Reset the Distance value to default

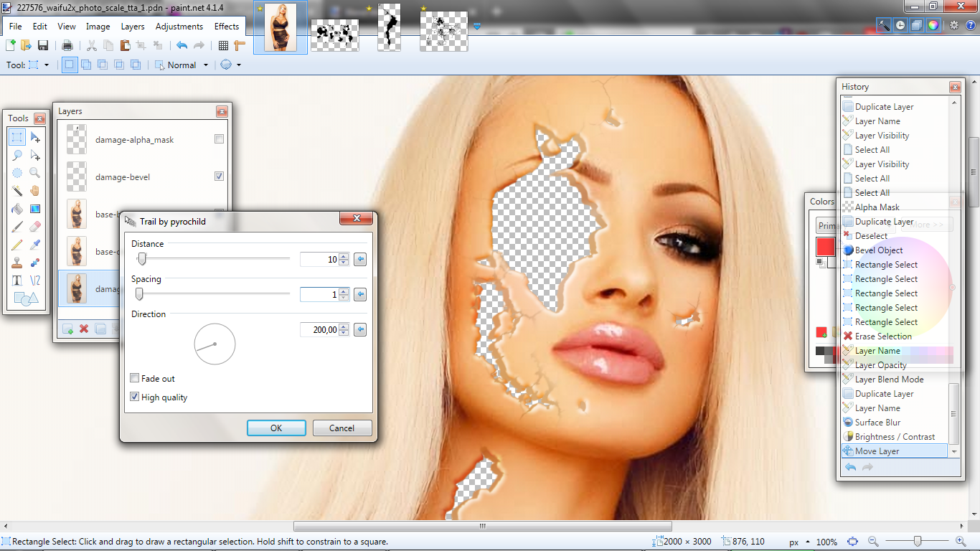click(360, 259)
